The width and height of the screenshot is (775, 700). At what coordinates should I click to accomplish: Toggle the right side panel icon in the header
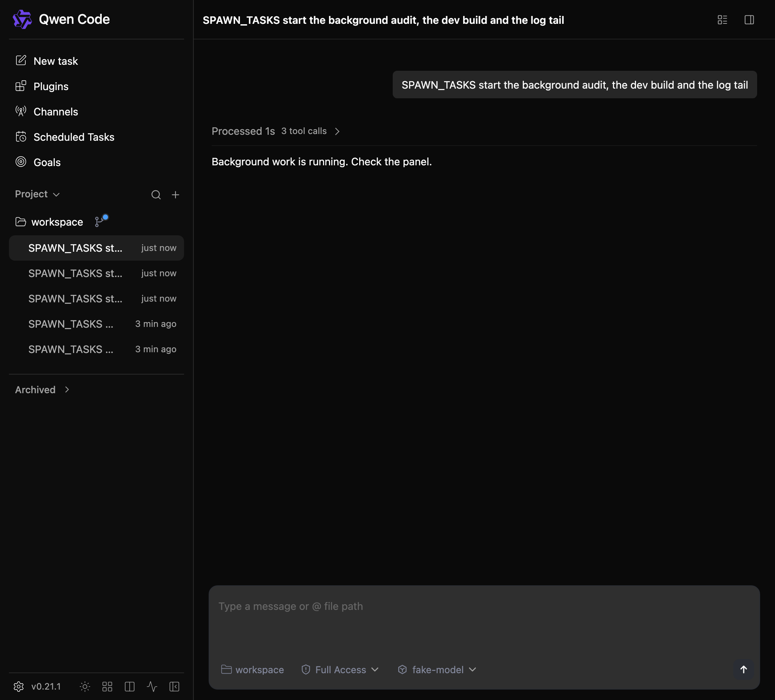[x=749, y=20]
